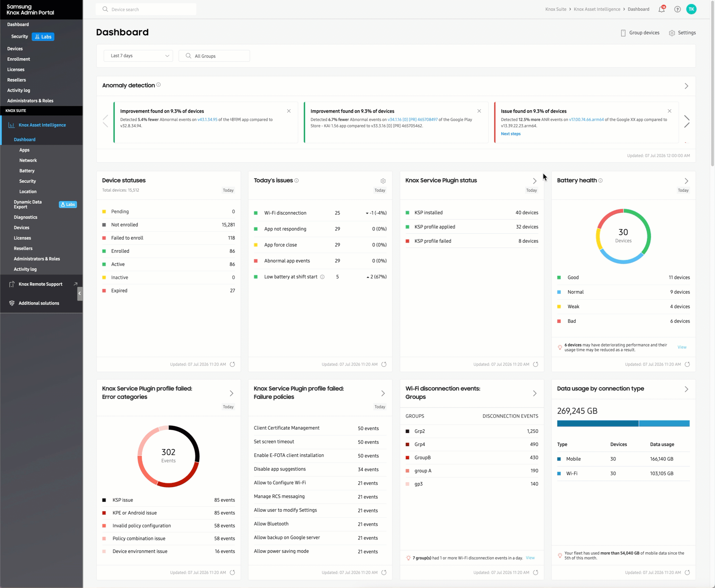Click the Group devices button
The height and width of the screenshot is (588, 715).
click(x=640, y=33)
